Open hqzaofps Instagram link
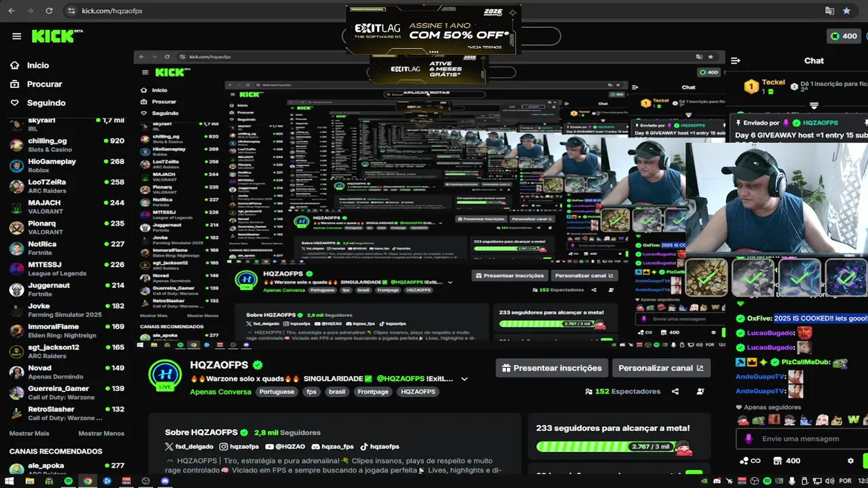868x488 pixels. tap(239, 447)
